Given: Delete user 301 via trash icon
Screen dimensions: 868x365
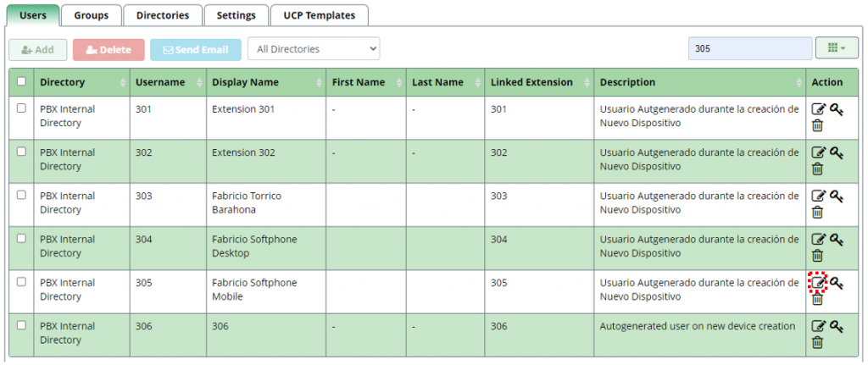Looking at the screenshot, I should [818, 125].
